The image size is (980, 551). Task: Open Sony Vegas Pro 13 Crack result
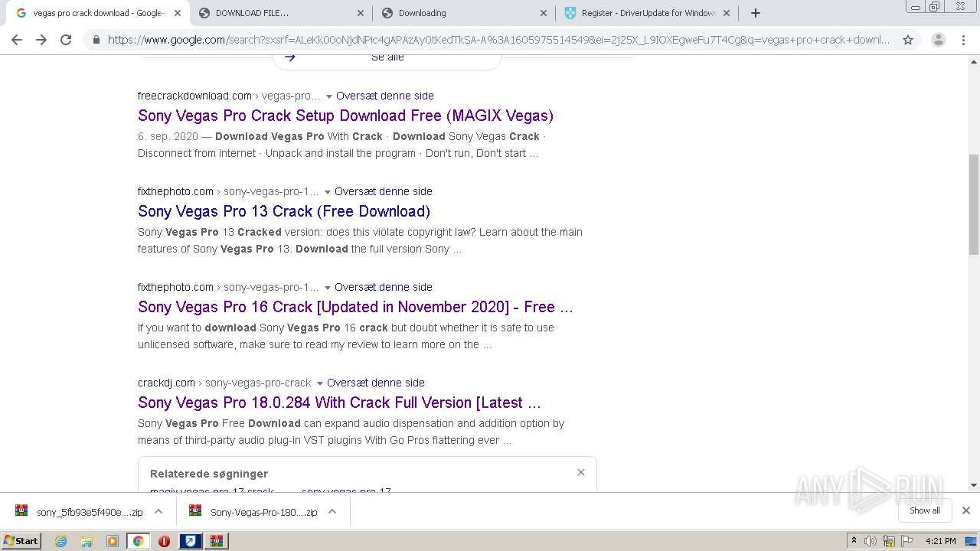click(284, 211)
